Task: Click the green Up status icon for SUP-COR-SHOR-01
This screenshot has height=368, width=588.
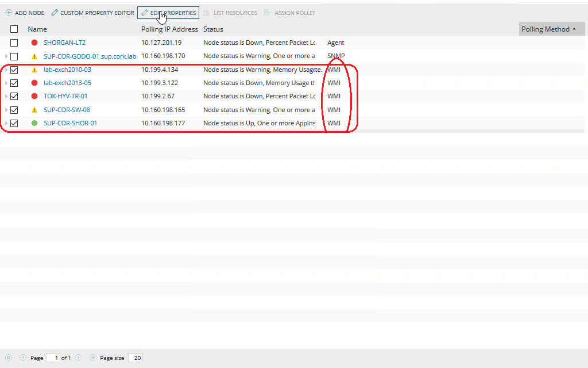Action: point(34,122)
